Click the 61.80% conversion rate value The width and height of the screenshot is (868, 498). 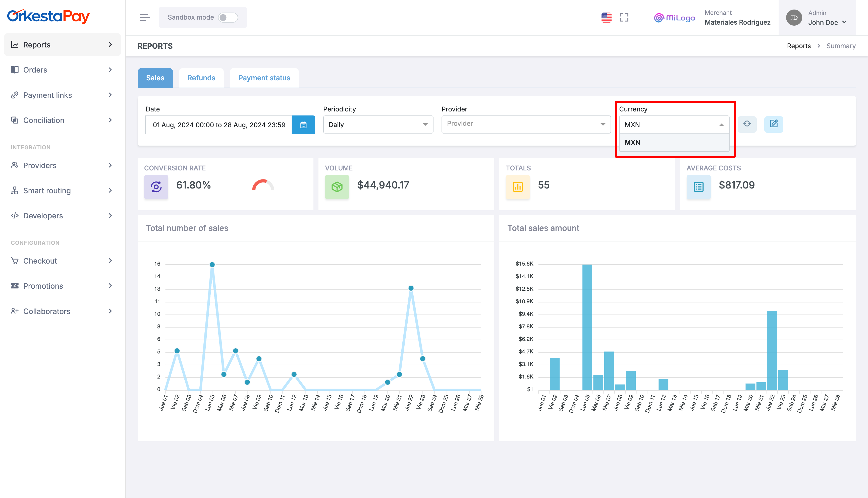pos(193,185)
